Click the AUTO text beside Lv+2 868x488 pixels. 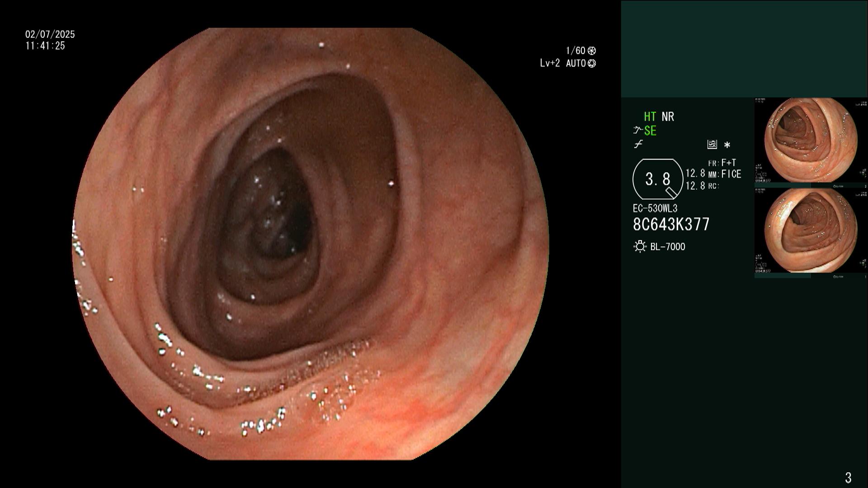[x=576, y=63]
